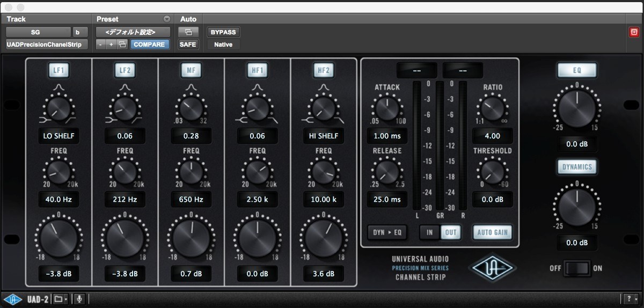Toggle the DYNAMICS section enable button

pyautogui.click(x=577, y=167)
